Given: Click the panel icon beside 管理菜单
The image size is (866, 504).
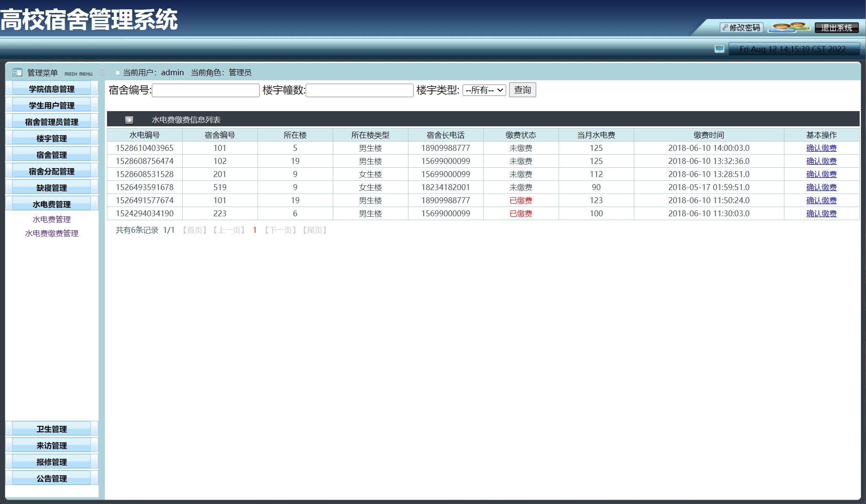Looking at the screenshot, I should coord(17,72).
